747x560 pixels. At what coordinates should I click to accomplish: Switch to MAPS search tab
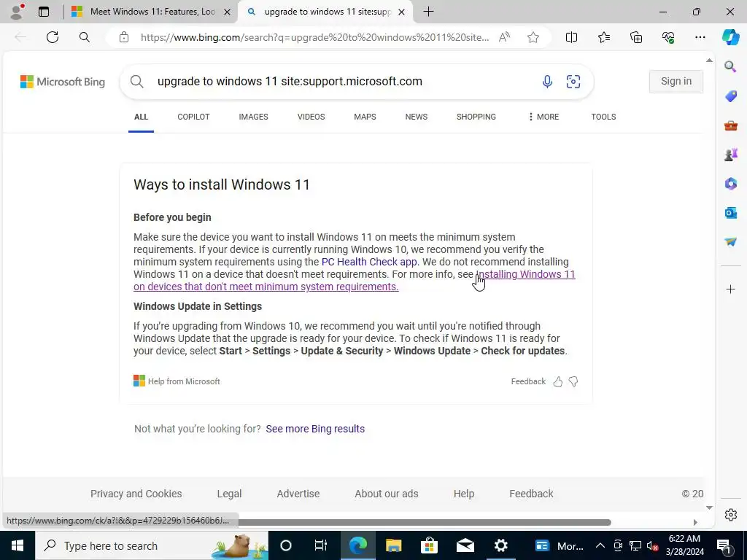(x=365, y=117)
